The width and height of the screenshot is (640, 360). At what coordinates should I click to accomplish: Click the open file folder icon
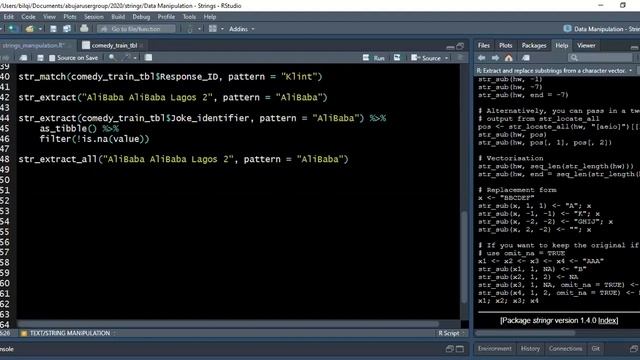pyautogui.click(x=29, y=29)
